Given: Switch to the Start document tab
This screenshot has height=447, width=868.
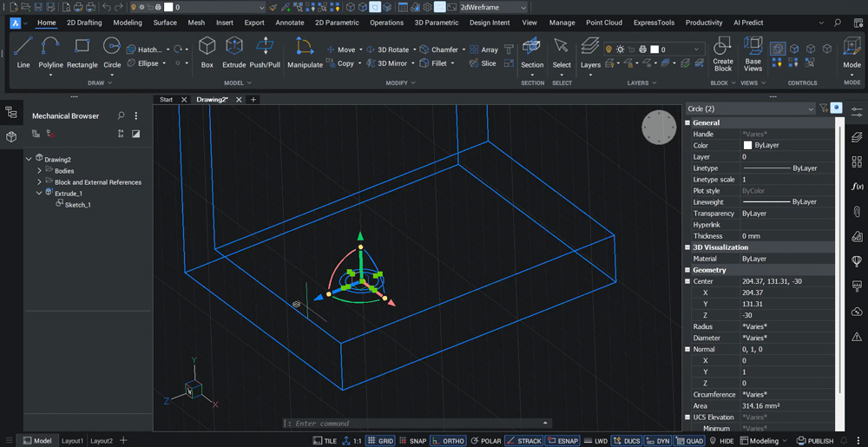Looking at the screenshot, I should [x=166, y=100].
